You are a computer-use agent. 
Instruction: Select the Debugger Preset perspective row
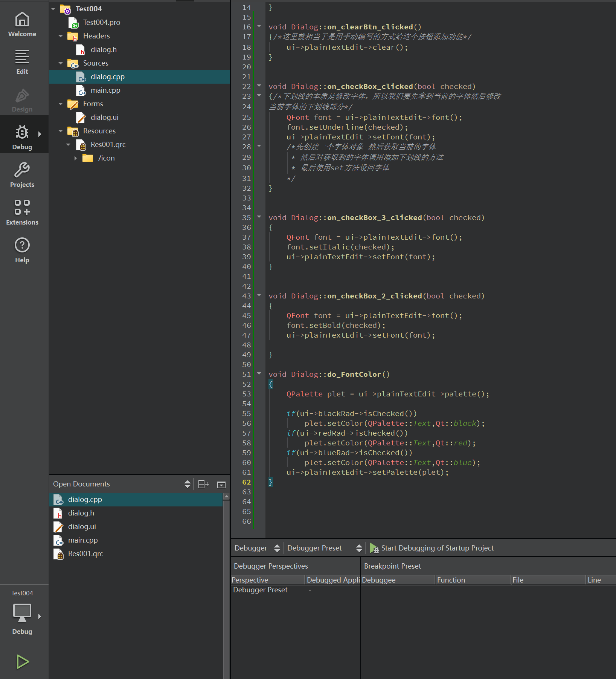pos(260,590)
